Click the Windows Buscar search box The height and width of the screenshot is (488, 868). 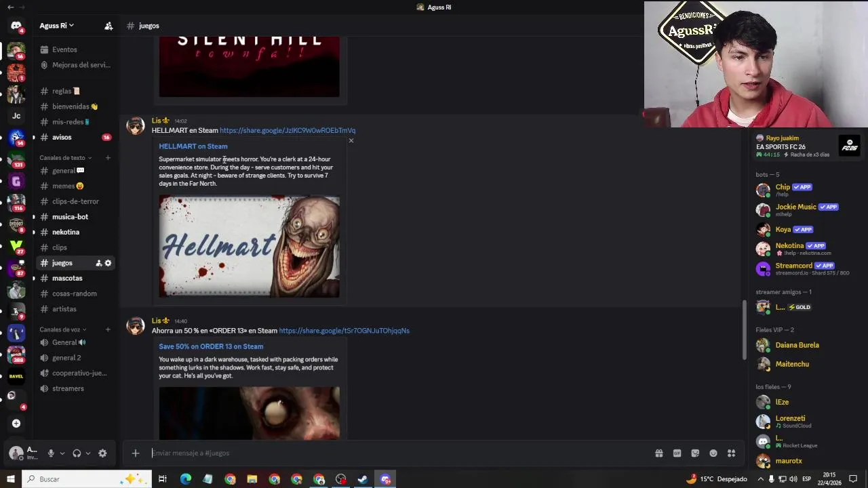(86, 479)
